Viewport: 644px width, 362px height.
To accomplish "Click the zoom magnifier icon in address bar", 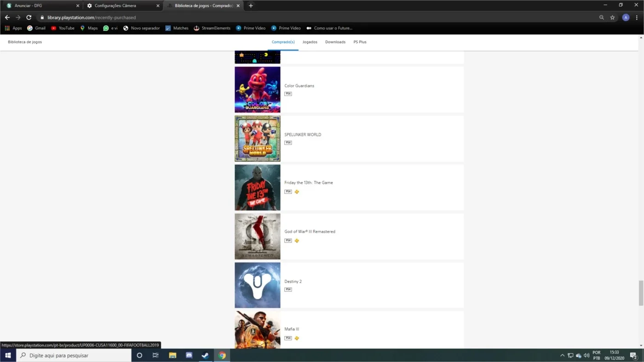I will point(601,17).
